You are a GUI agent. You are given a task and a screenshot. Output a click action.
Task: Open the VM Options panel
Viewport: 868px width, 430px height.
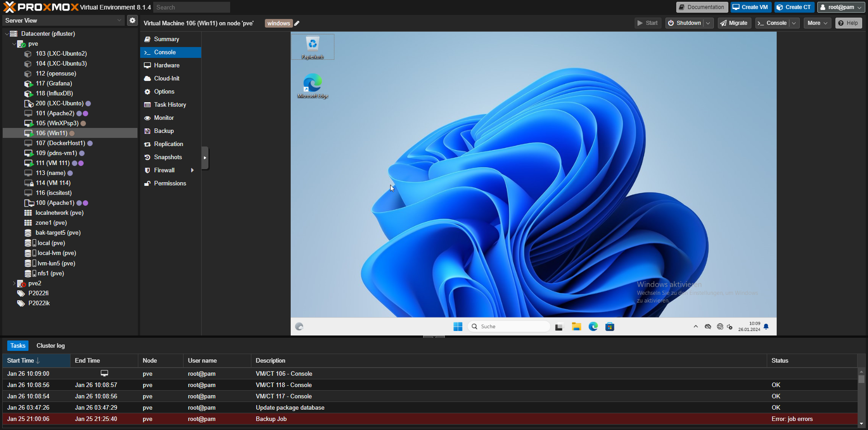(170, 92)
